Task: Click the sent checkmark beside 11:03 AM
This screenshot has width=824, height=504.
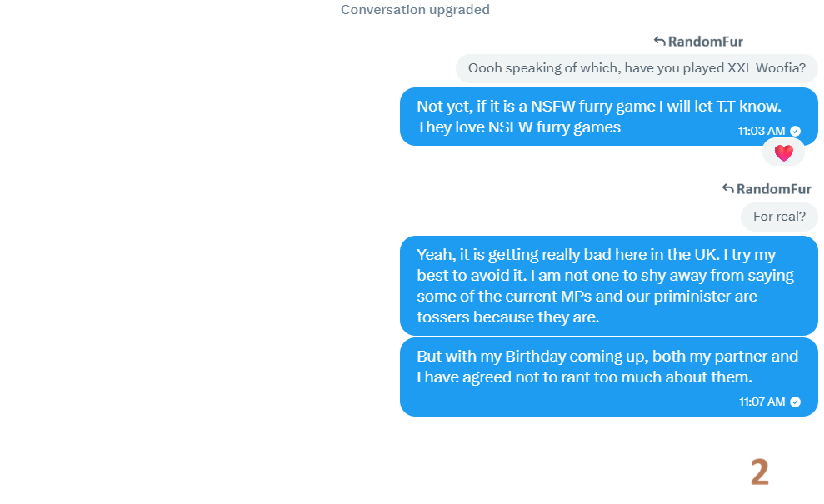Action: [796, 131]
